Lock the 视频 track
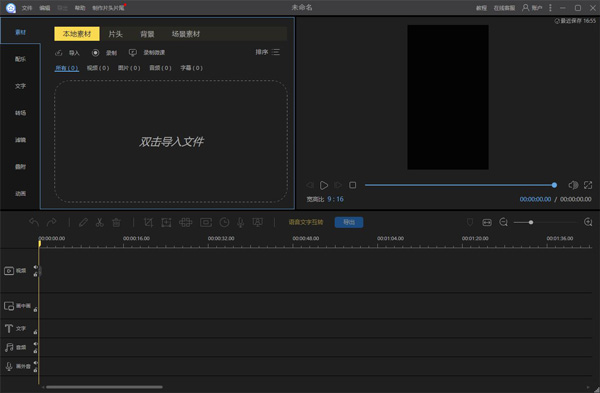Viewport: 600px width, 393px height. point(36,274)
